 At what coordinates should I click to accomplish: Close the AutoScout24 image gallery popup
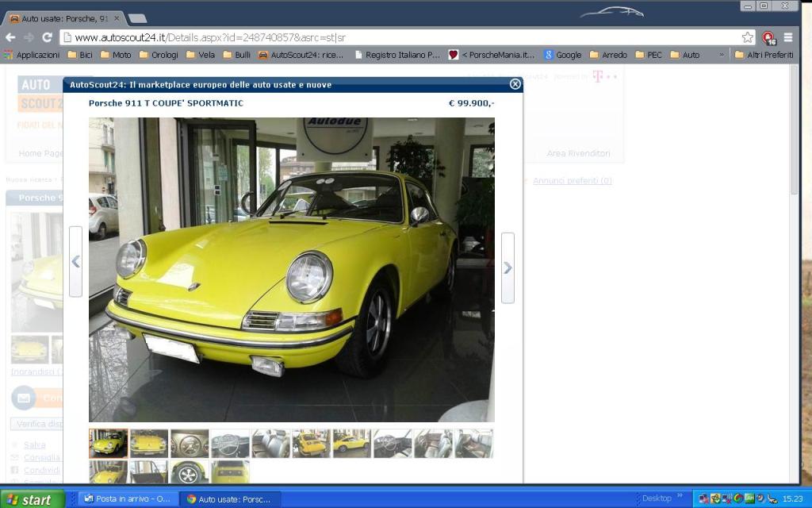(515, 84)
